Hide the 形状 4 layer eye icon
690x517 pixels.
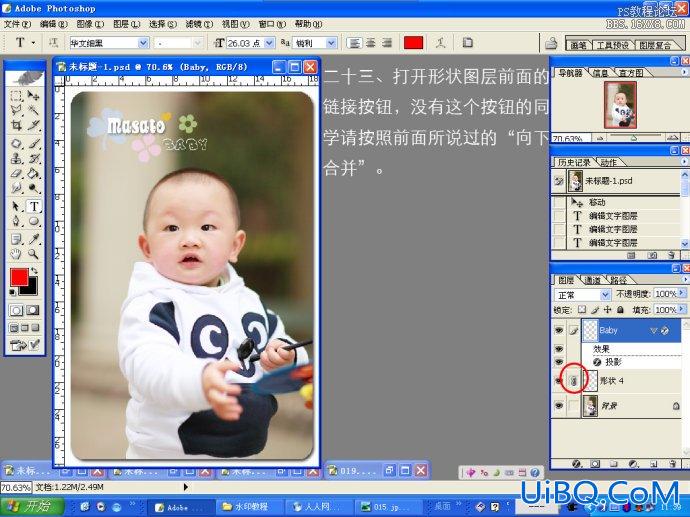pyautogui.click(x=559, y=381)
